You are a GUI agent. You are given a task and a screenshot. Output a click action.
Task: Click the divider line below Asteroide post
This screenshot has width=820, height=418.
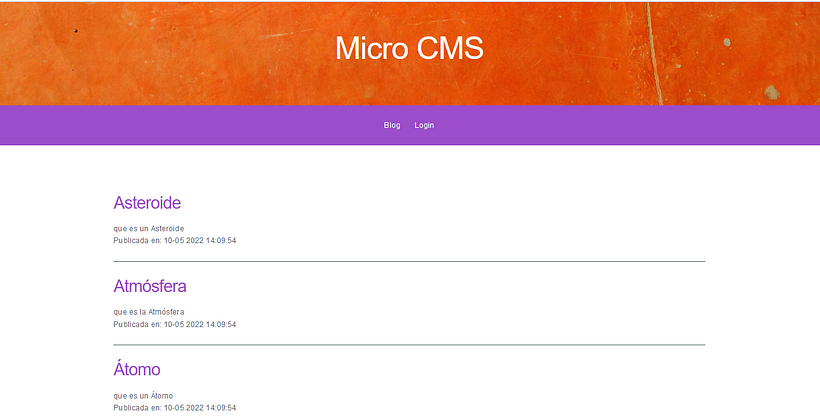(409, 261)
